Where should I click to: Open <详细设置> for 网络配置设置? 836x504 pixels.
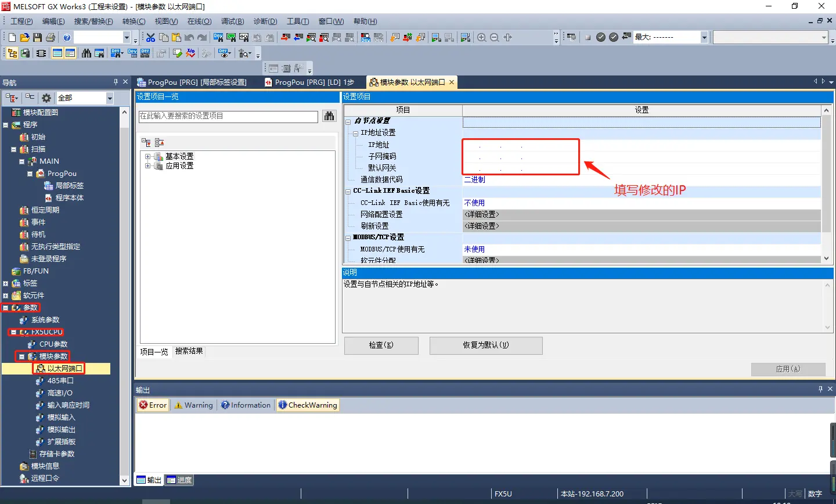[x=642, y=214]
